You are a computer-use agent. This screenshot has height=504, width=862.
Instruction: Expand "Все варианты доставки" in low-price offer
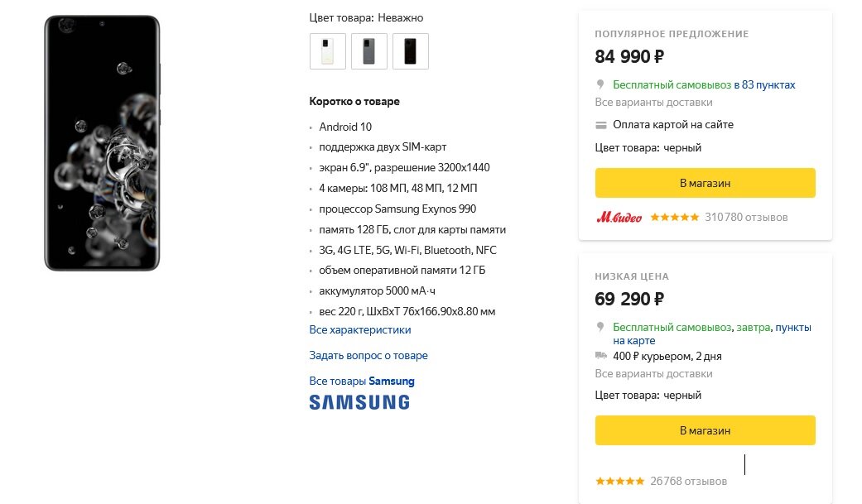coord(653,373)
